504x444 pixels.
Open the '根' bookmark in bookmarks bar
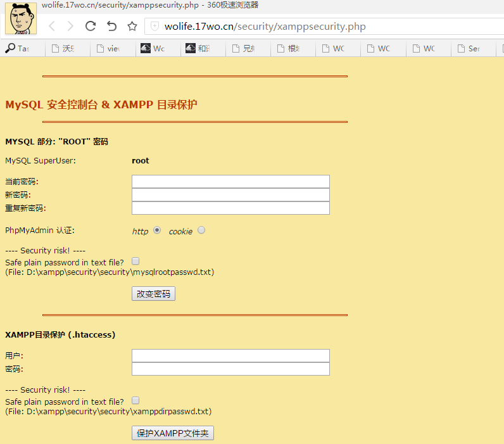(288, 49)
